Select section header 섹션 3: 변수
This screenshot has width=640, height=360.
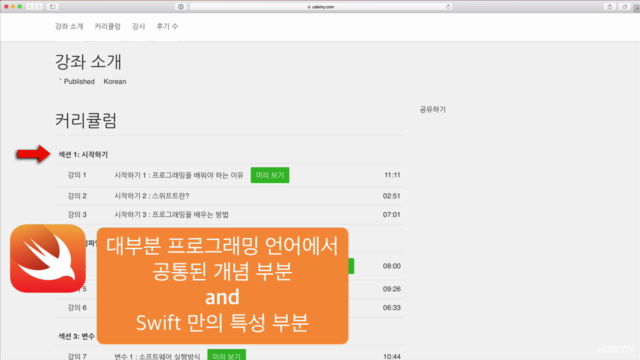76,336
